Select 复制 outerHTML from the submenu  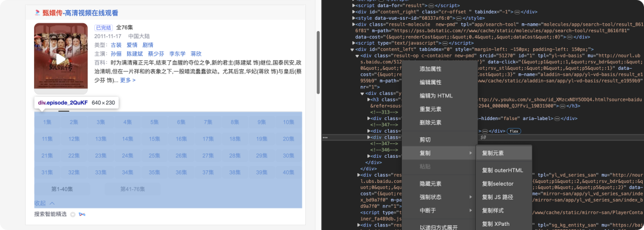pyautogui.click(x=503, y=170)
